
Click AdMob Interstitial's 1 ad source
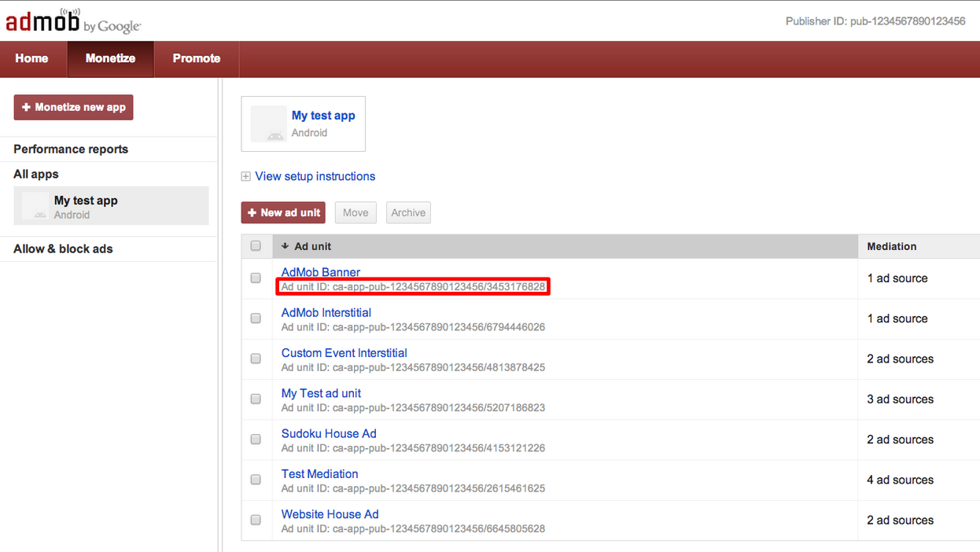897,318
